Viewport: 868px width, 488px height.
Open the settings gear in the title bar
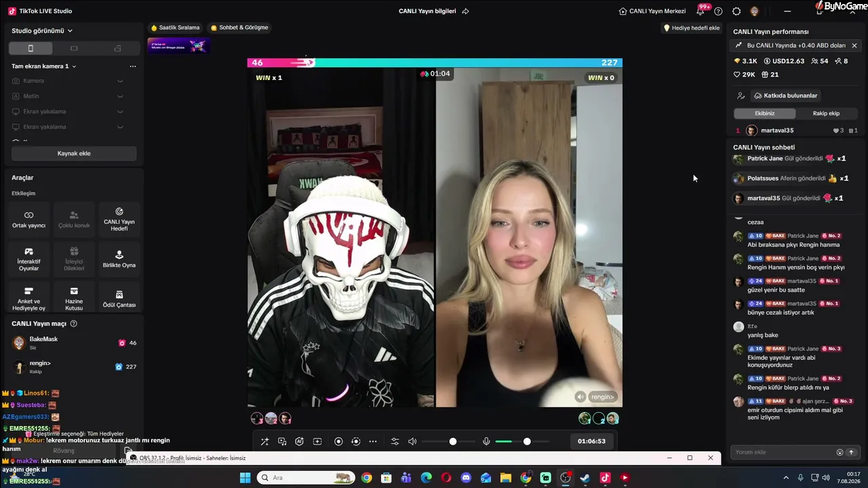pos(736,12)
